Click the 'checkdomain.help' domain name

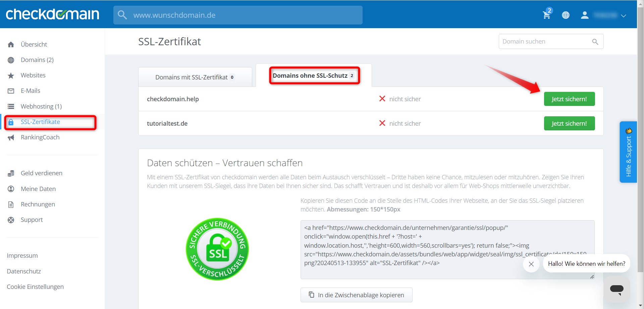pyautogui.click(x=173, y=99)
